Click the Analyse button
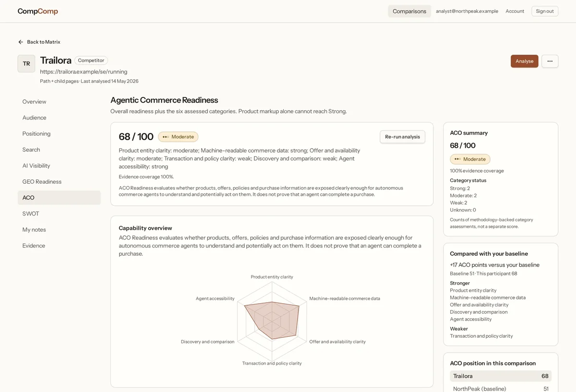The image size is (576, 392). click(525, 61)
